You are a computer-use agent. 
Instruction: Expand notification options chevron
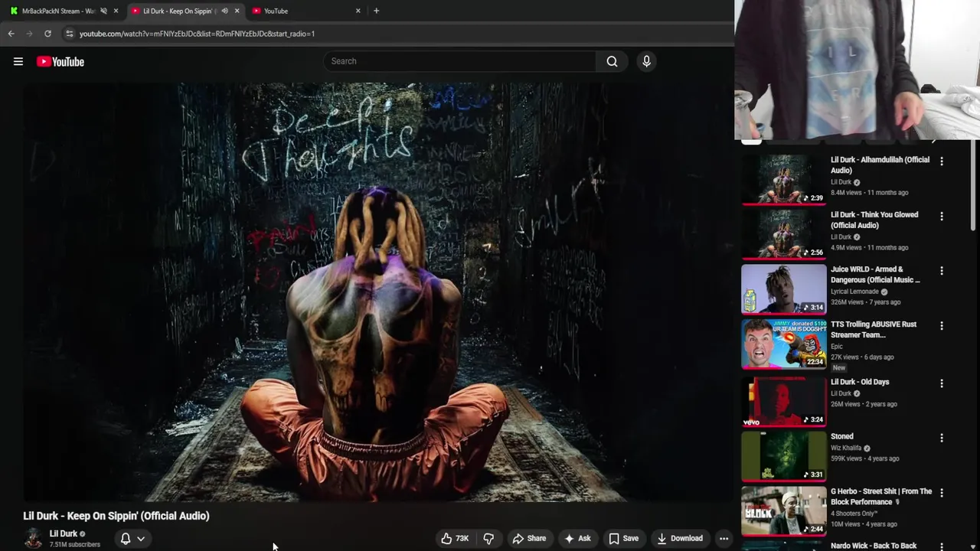pos(141,539)
